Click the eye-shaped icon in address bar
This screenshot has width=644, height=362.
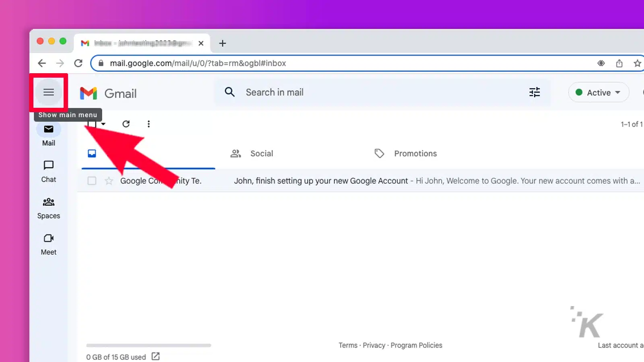click(601, 63)
